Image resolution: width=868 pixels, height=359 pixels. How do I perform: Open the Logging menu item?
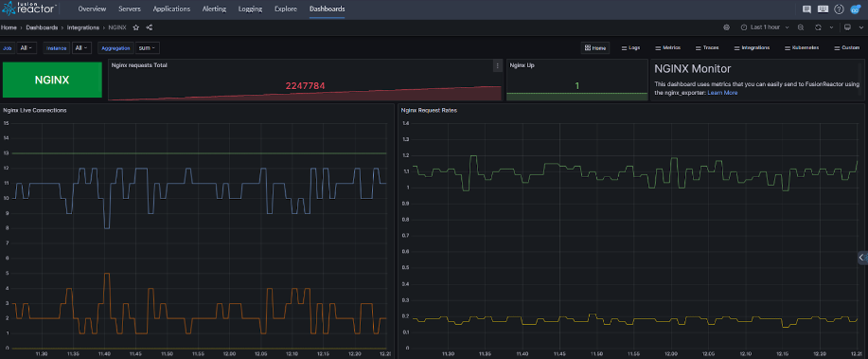(250, 9)
